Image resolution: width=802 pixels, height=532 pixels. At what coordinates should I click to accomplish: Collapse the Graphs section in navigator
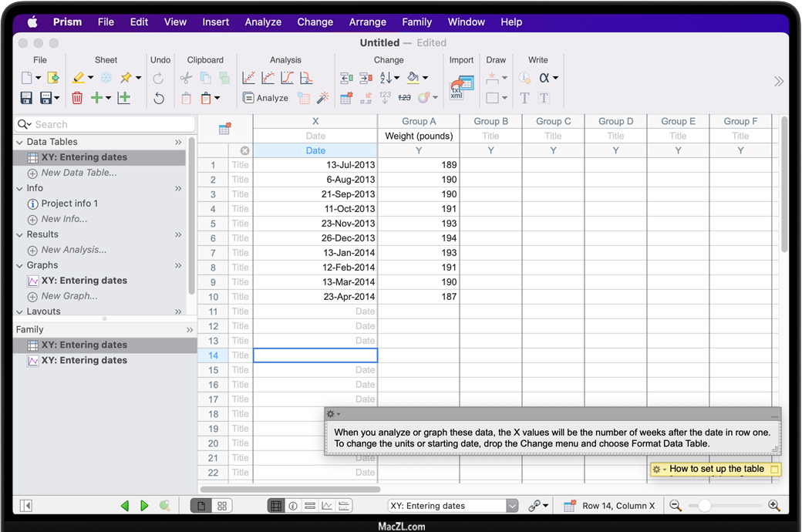point(20,265)
